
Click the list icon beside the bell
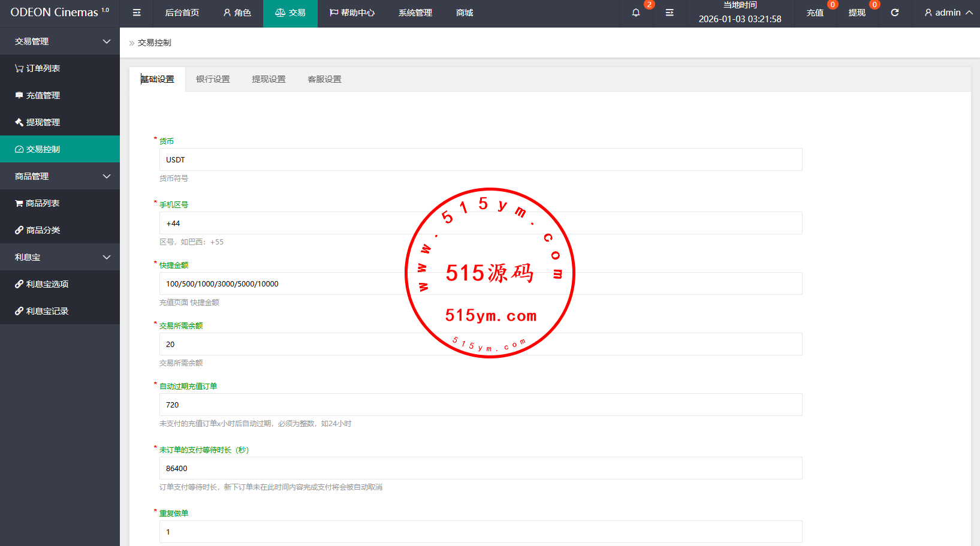(x=670, y=13)
